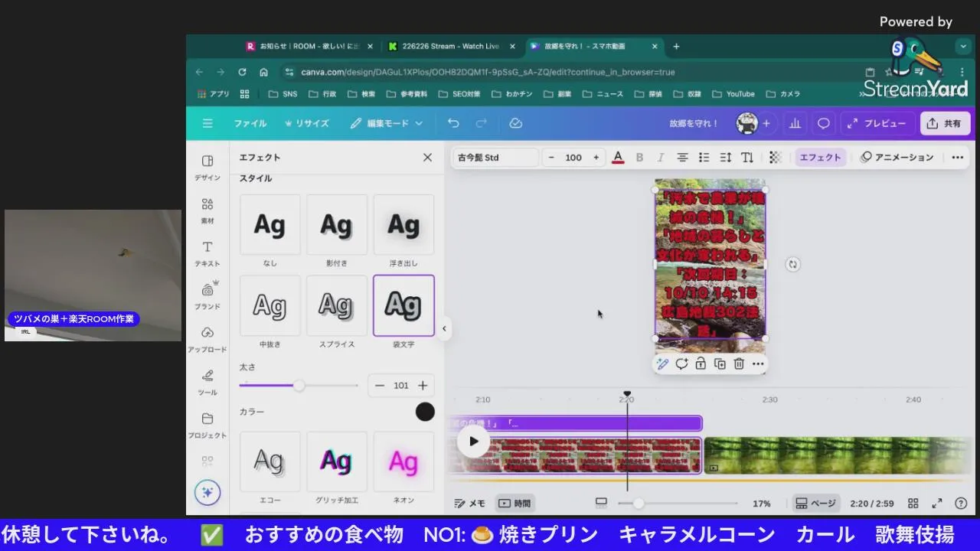The height and width of the screenshot is (551, 980).
Task: Collapse the effects side panel arrow
Action: [444, 329]
